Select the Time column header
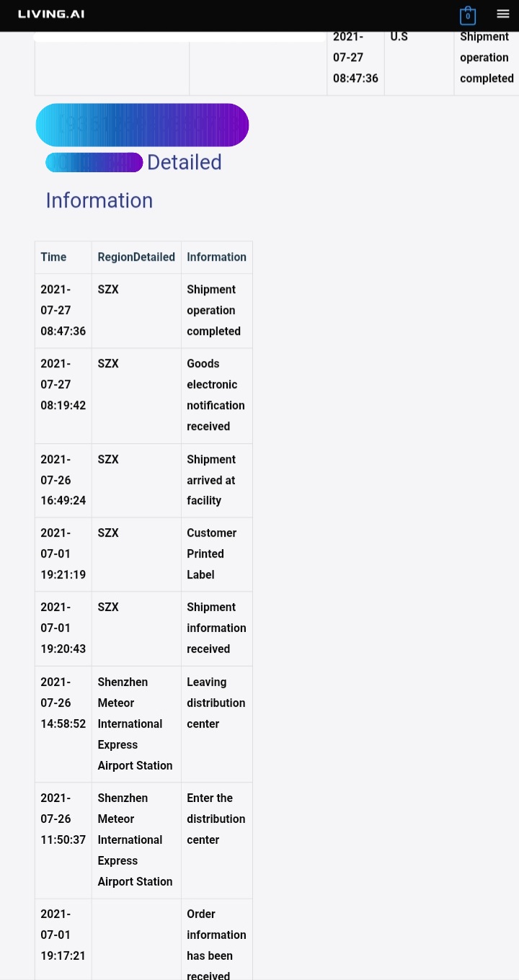Viewport: 519px width, 980px height. pos(53,257)
